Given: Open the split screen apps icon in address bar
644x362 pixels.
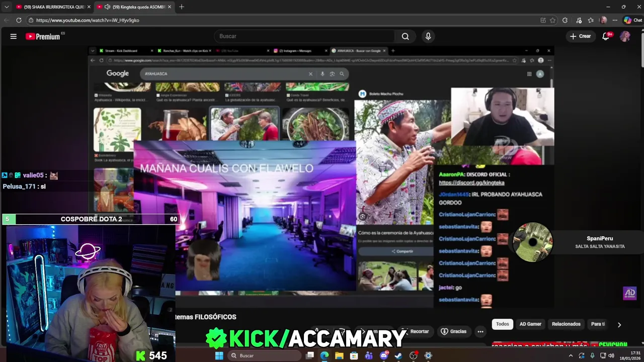Looking at the screenshot, I should click(543, 20).
